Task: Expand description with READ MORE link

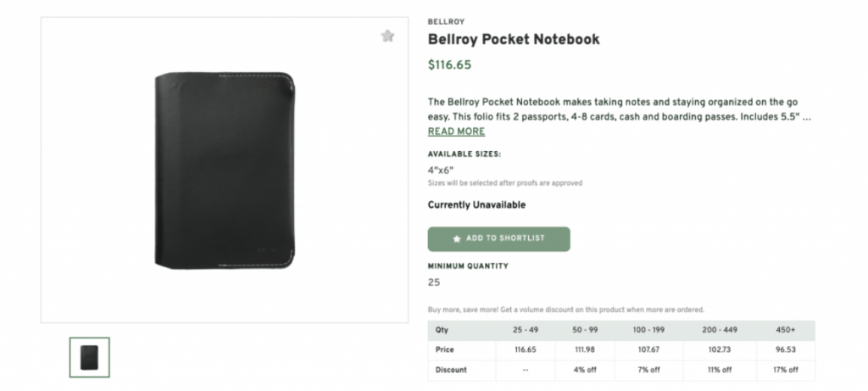Action: [x=456, y=131]
